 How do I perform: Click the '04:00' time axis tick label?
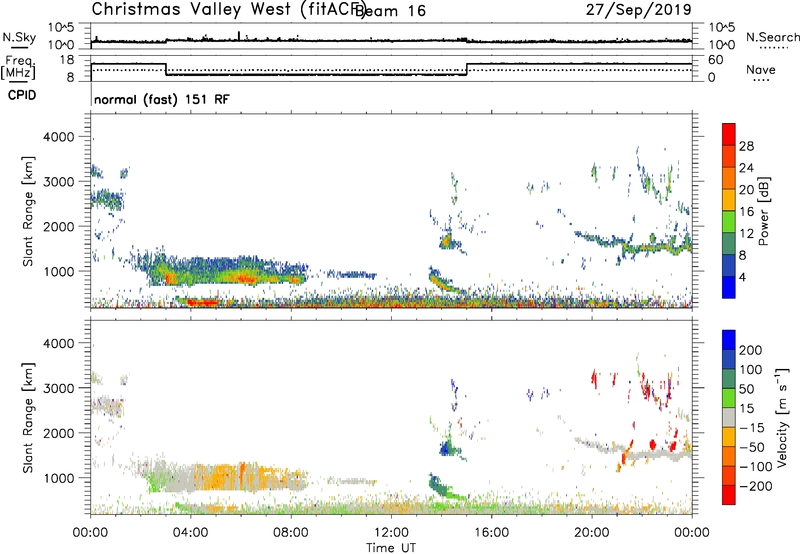click(190, 533)
